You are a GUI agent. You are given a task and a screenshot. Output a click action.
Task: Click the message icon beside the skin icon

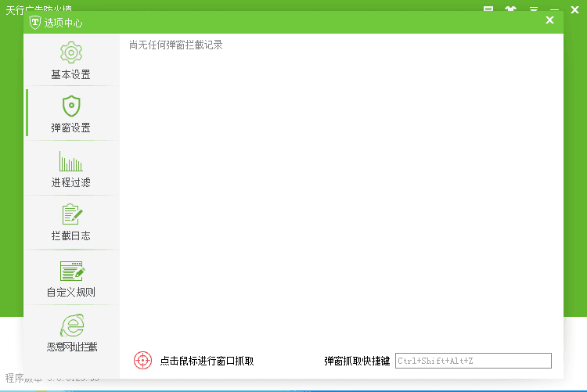point(488,10)
